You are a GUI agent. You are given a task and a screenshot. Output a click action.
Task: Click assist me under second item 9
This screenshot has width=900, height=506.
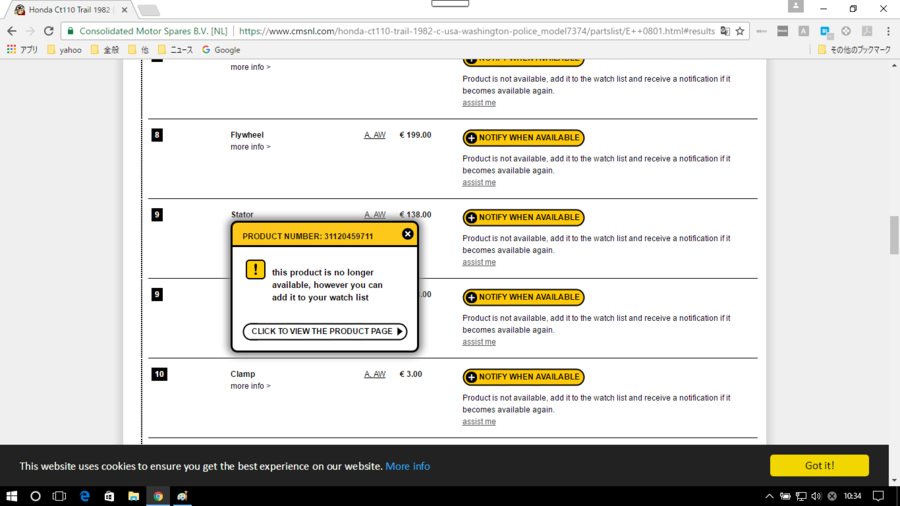coord(479,342)
